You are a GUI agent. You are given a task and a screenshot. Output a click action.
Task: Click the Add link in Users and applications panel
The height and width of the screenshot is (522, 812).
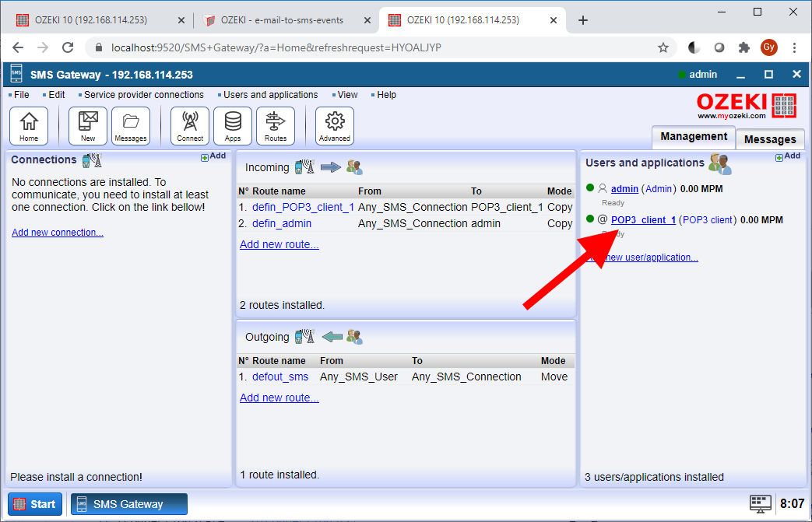click(788, 156)
